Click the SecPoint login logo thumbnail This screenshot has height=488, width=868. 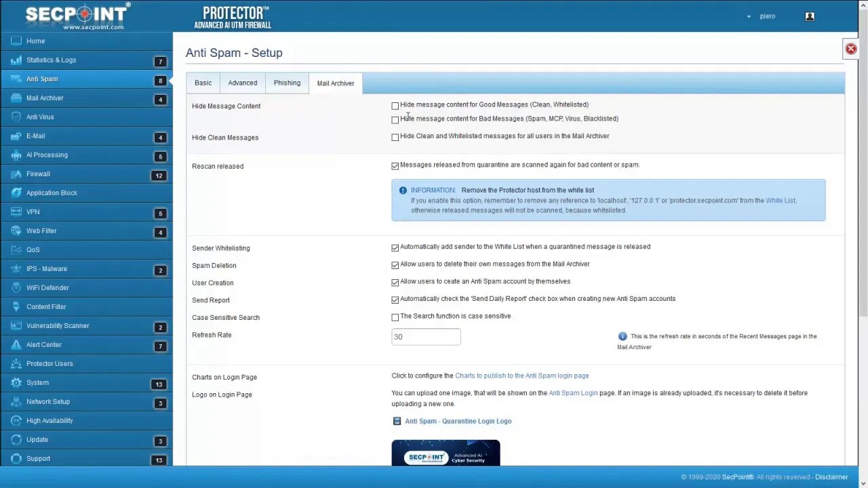[446, 453]
